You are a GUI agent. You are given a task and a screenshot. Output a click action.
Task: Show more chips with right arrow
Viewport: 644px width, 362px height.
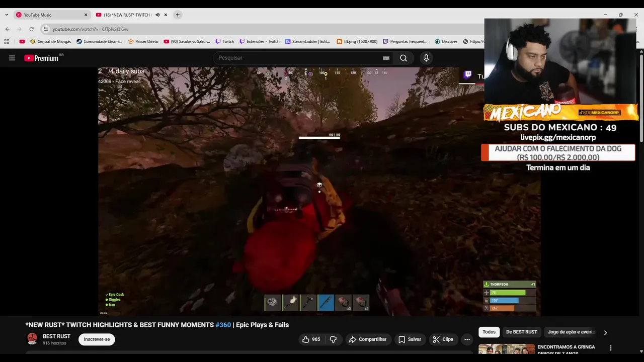[x=605, y=332]
